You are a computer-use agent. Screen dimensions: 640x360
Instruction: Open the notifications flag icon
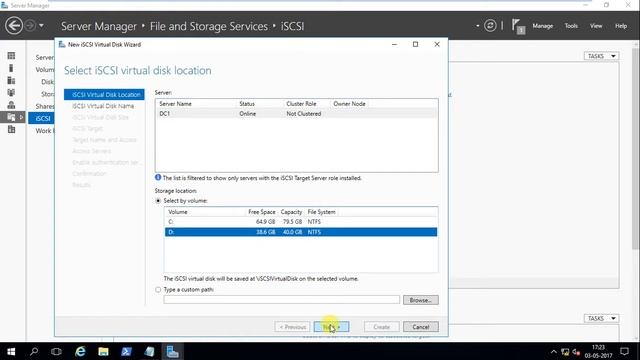(518, 27)
